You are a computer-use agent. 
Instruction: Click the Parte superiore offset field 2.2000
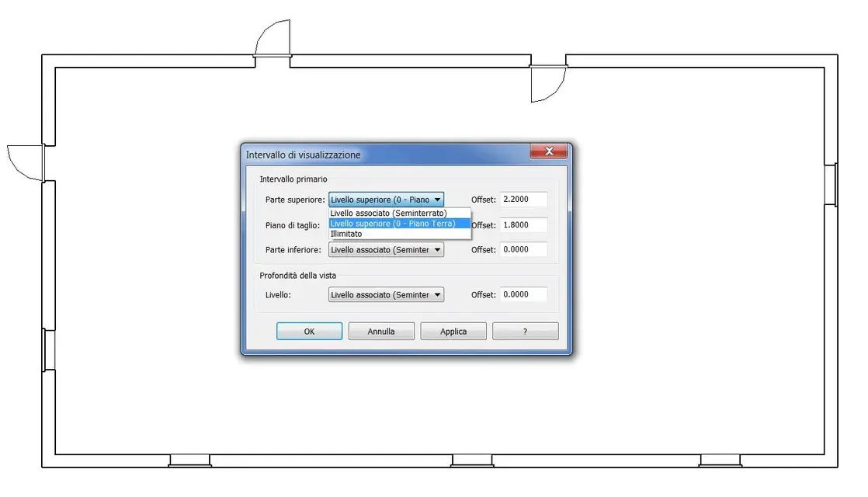click(x=523, y=200)
